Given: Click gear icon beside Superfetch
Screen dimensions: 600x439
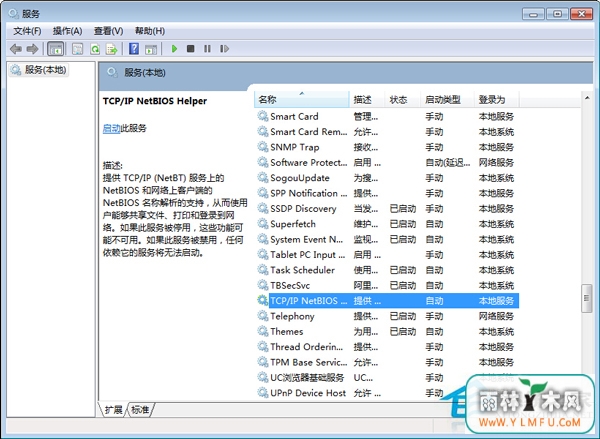Looking at the screenshot, I should coord(262,224).
